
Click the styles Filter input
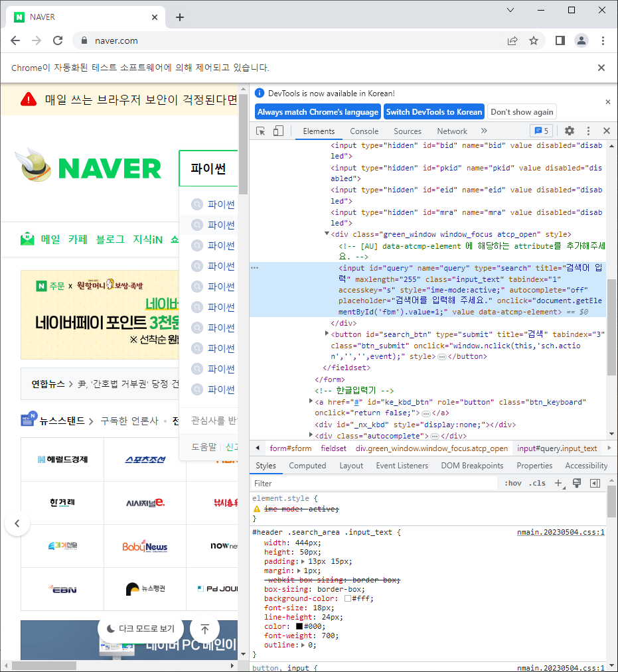pos(373,484)
